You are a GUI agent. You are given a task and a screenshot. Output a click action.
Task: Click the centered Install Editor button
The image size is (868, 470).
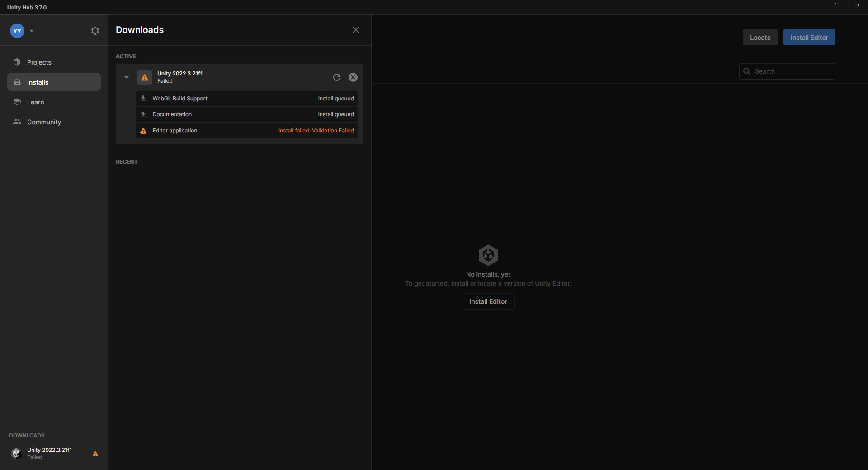pos(488,301)
